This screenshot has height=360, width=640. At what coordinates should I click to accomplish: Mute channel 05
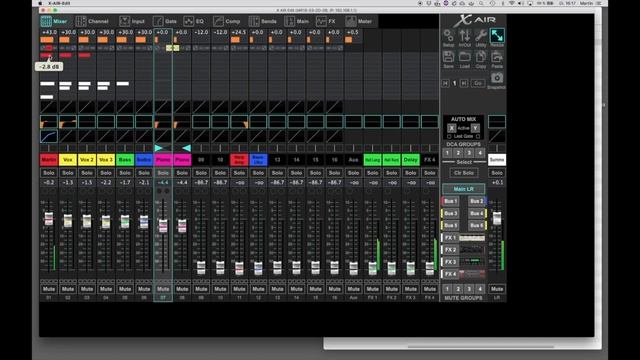(125, 289)
